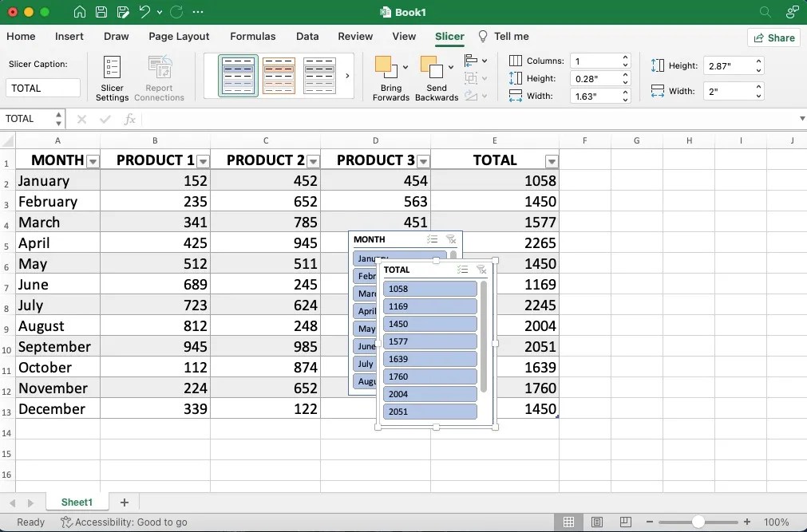The image size is (807, 532).
Task: Click the search icon in the title bar
Action: click(x=764, y=12)
